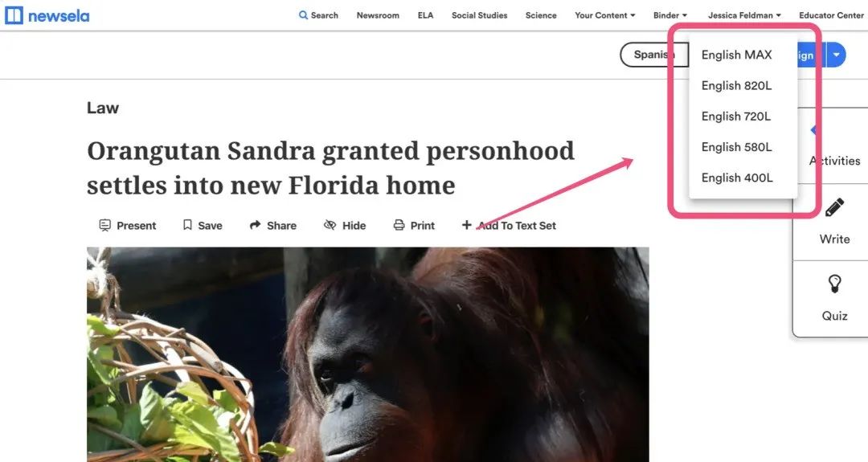
Task: Open the Write pencil panel
Action: pos(834,222)
